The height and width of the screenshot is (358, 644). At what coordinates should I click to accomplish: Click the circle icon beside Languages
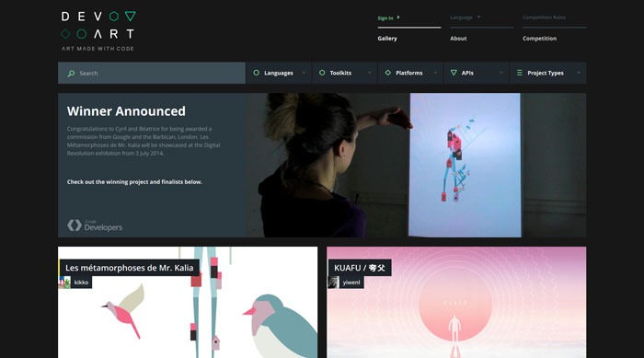tap(257, 73)
